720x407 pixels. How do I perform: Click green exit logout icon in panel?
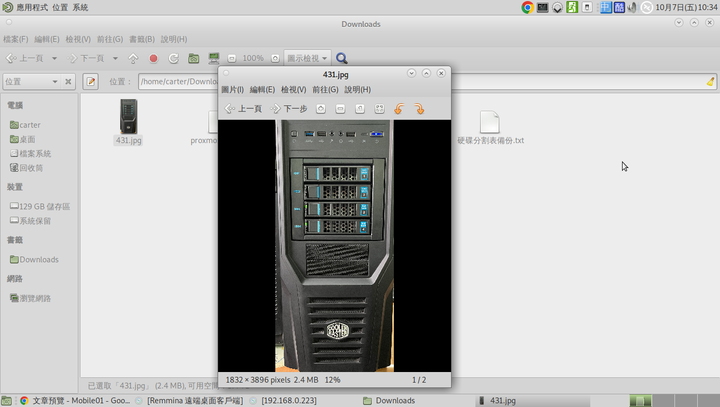[572, 7]
